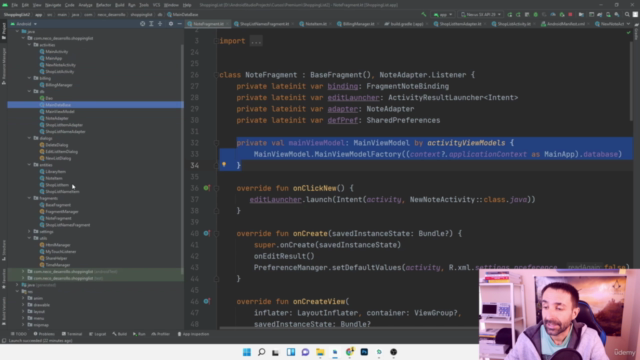The image size is (640, 360).
Task: Collapse the fragments package folder
Action: [29, 198]
